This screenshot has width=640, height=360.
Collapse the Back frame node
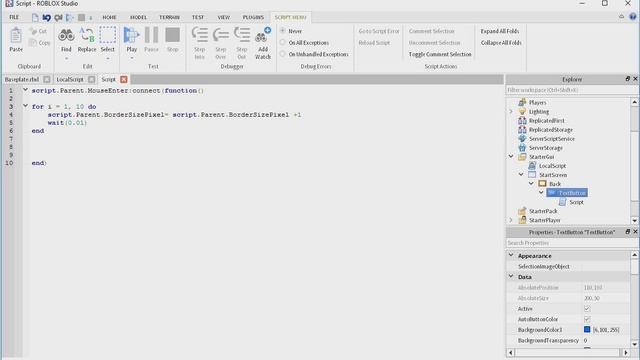click(531, 184)
